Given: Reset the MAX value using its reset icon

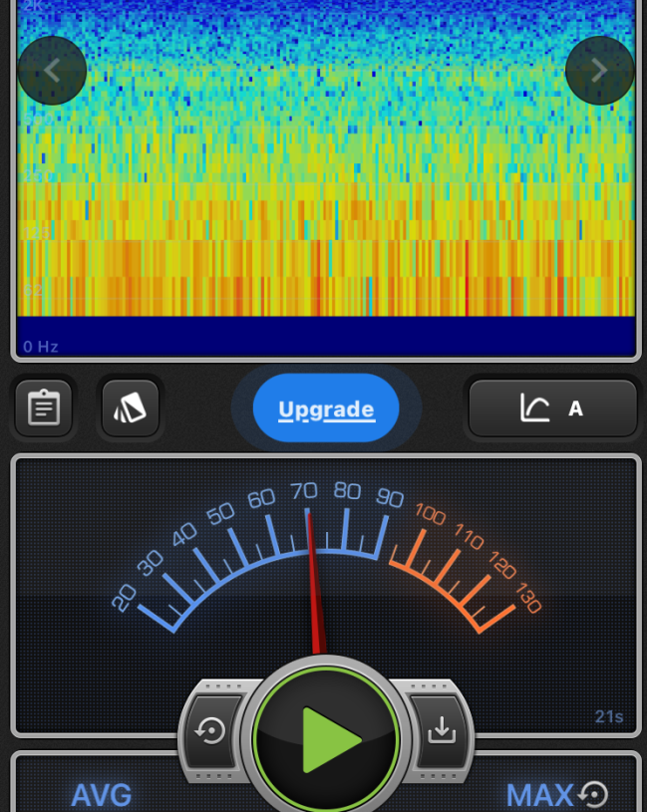Looking at the screenshot, I should pyautogui.click(x=594, y=794).
